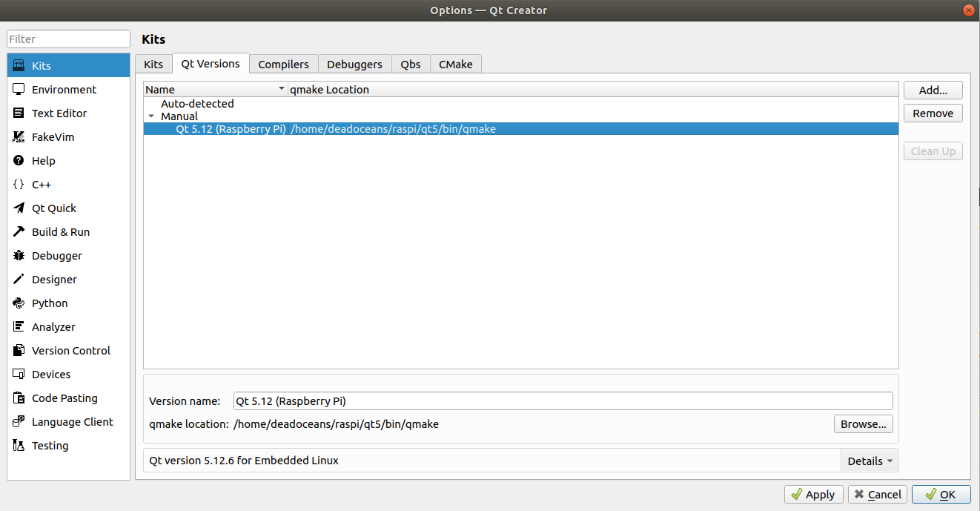The width and height of the screenshot is (980, 511).
Task: Click the qmake path cell in selected row
Action: tap(394, 129)
